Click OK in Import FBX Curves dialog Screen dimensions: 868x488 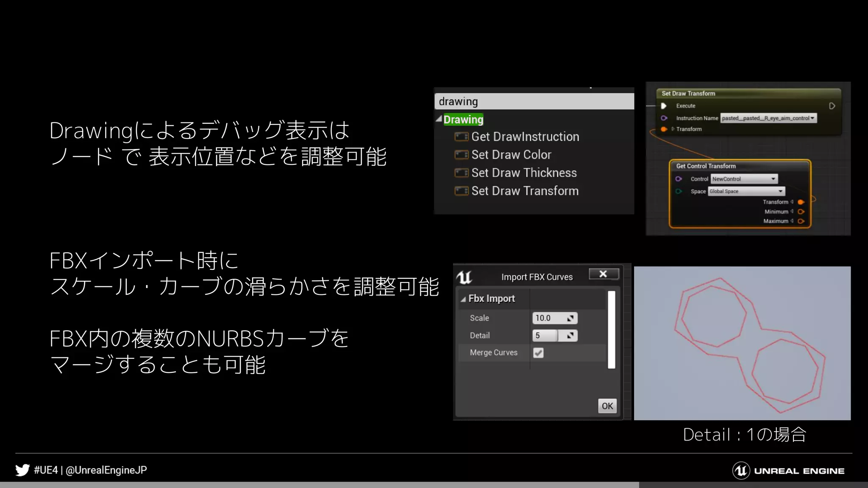coord(607,406)
